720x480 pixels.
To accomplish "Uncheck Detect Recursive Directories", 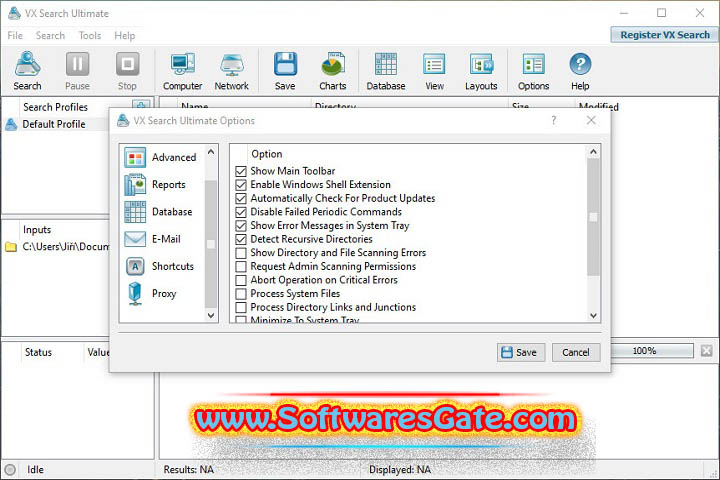I will (241, 239).
